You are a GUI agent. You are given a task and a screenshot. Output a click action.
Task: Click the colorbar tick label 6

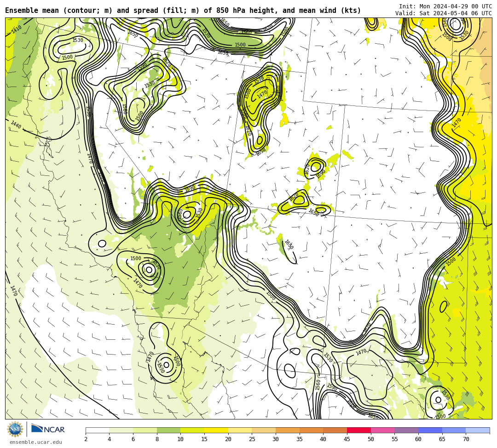133,439
